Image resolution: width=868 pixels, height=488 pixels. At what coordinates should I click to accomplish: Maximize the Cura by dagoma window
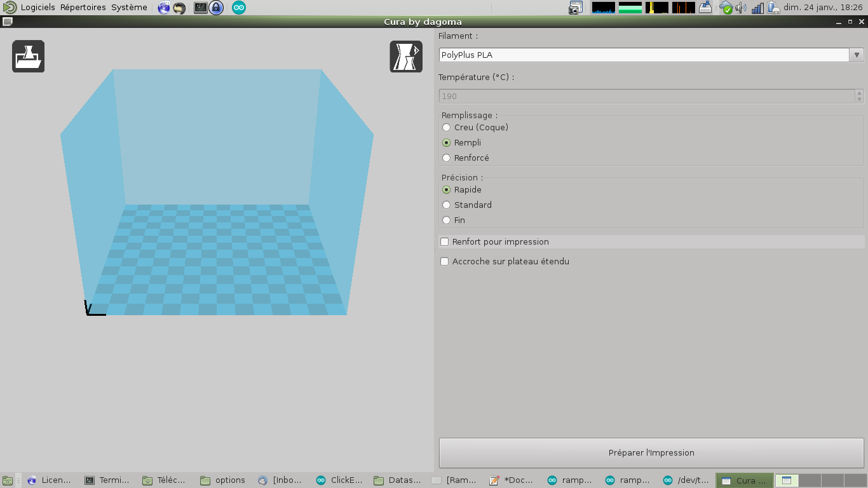click(x=850, y=22)
